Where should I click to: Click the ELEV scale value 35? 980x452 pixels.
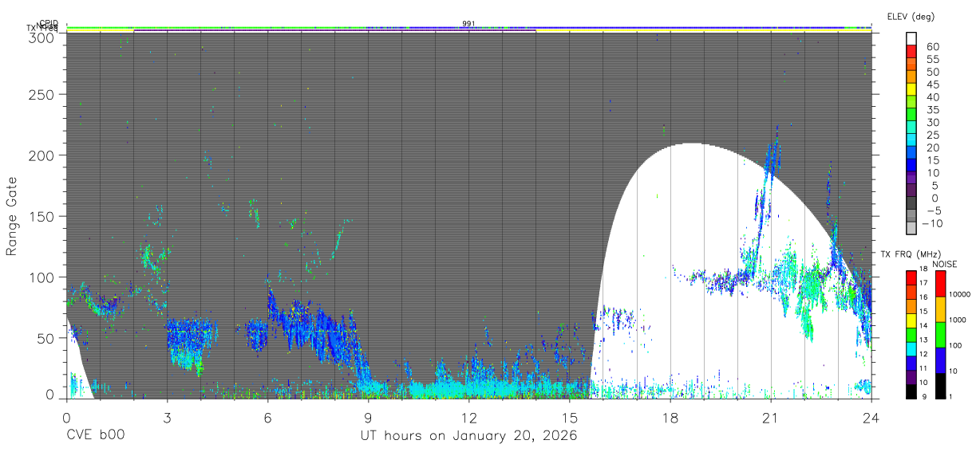[933, 110]
